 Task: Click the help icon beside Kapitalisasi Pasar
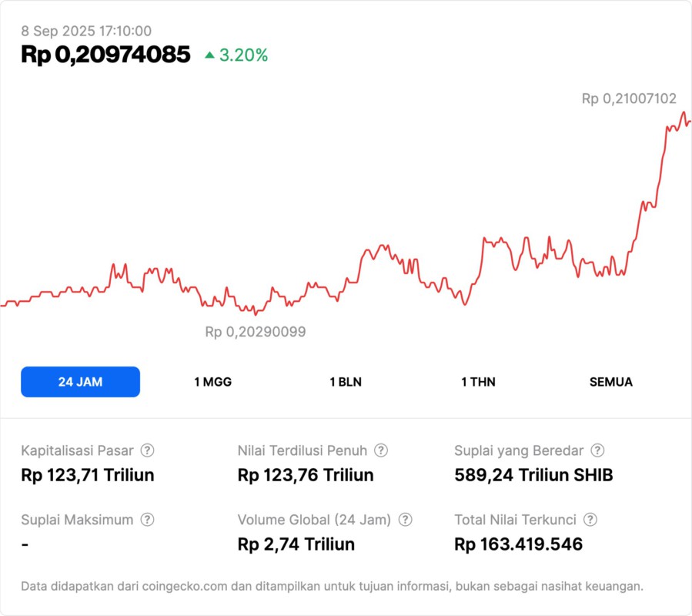coord(147,450)
